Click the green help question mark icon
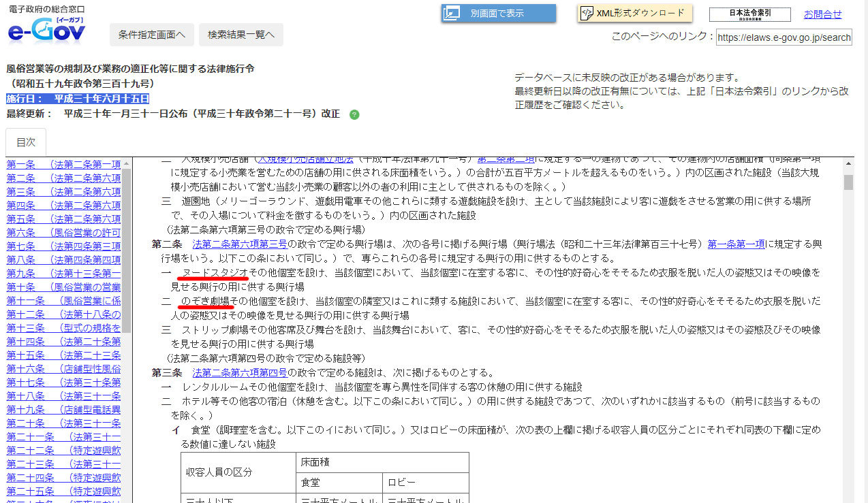Screen dimensions: 868x503 point(354,114)
